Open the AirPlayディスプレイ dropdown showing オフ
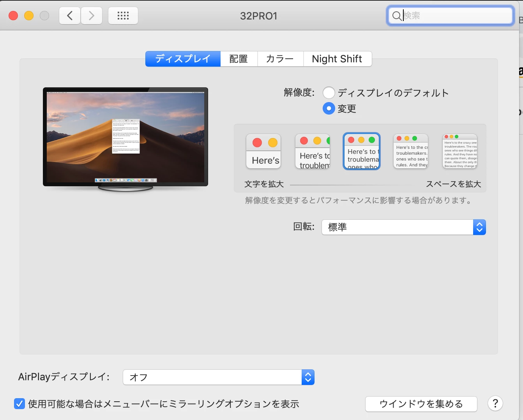The image size is (523, 420). coord(219,377)
